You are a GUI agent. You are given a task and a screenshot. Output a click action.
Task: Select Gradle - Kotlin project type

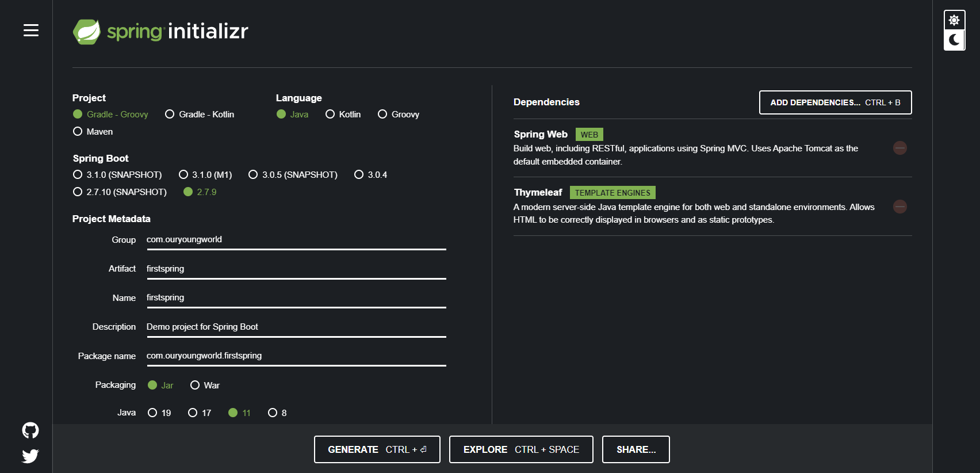coord(200,115)
